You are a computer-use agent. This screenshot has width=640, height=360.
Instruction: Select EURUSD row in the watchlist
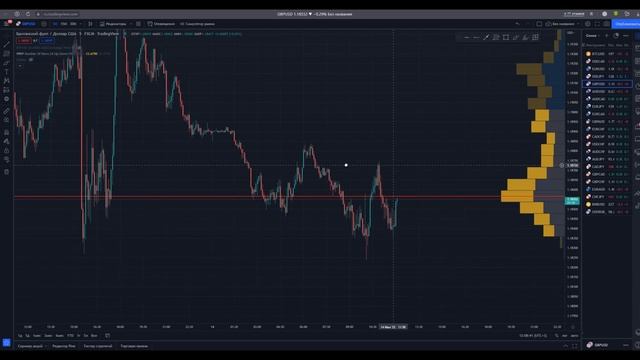point(607,69)
